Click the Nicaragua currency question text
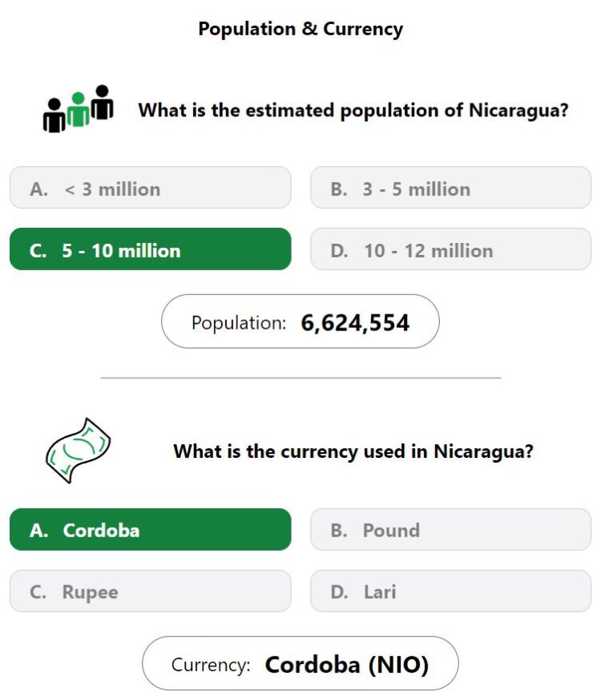 [x=353, y=451]
